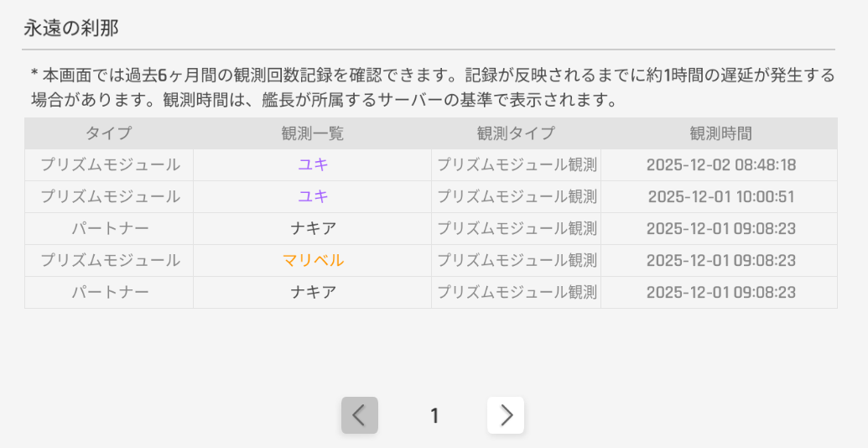868x448 pixels.
Task: Click プリズムモジュール type cell in マリベル row
Action: 110,261
